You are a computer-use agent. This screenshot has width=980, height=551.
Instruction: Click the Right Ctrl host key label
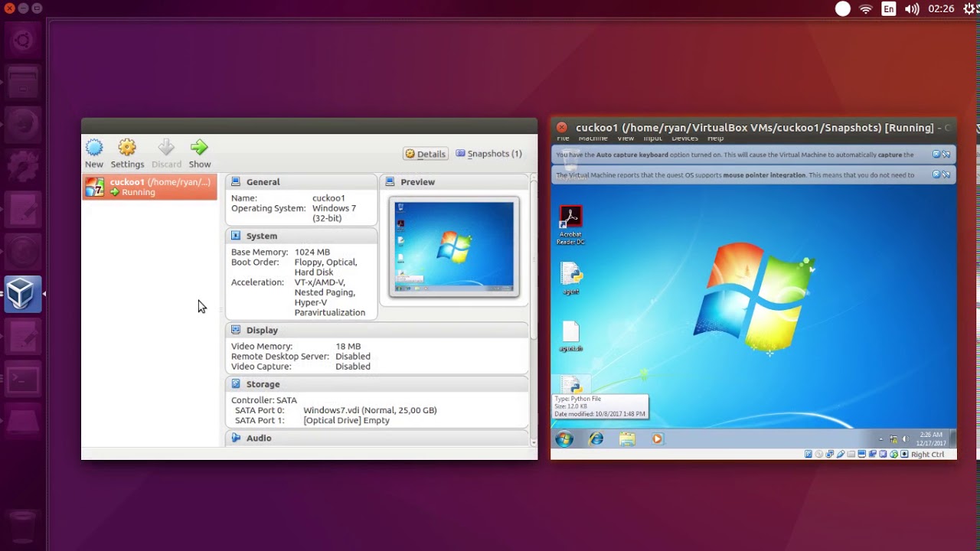pos(927,455)
